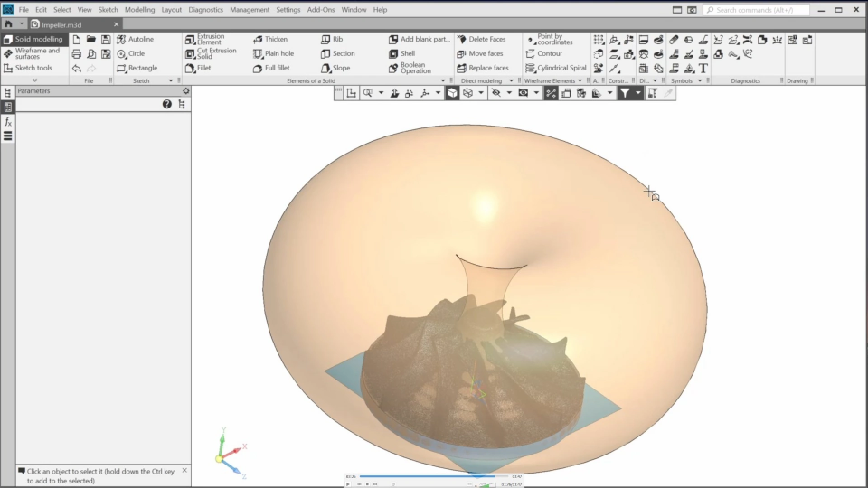868x488 pixels.
Task: Toggle the selection filter funnel button
Action: pyautogui.click(x=625, y=93)
